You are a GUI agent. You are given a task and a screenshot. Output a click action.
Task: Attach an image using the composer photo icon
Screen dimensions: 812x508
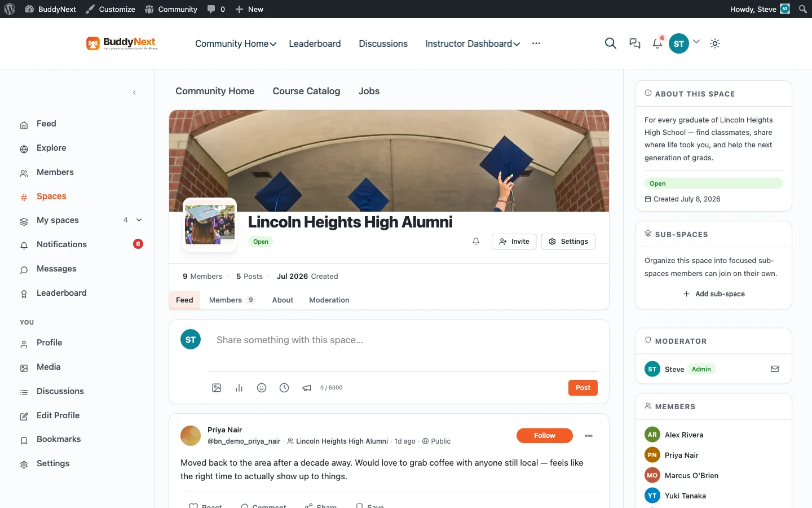(217, 388)
